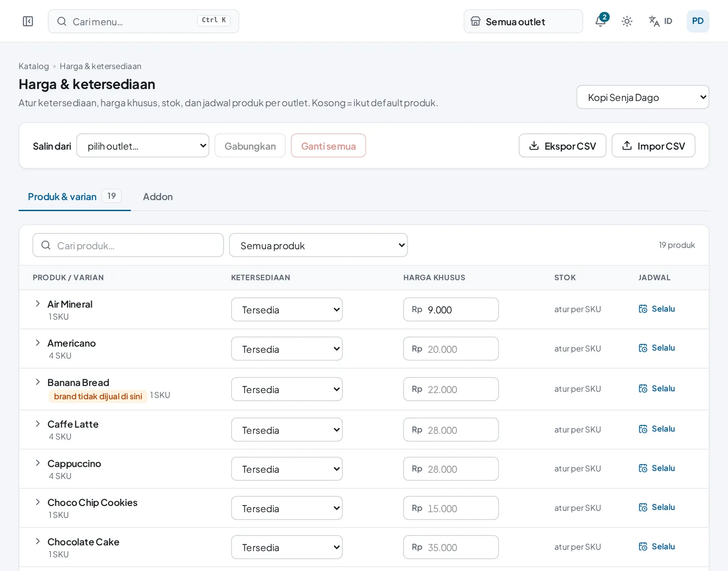
Task: Import data with Impor CSV
Action: click(653, 146)
